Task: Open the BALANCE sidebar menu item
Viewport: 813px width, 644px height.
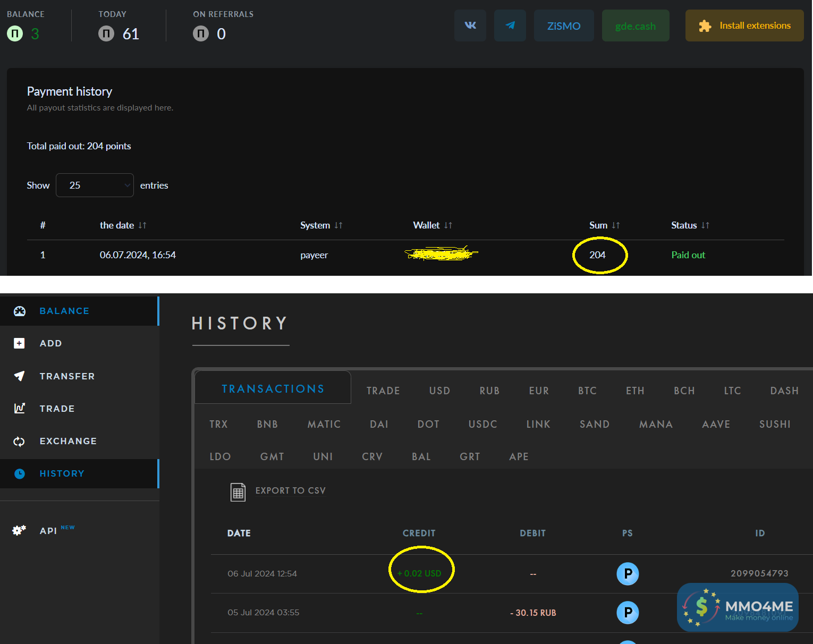Action: point(79,311)
